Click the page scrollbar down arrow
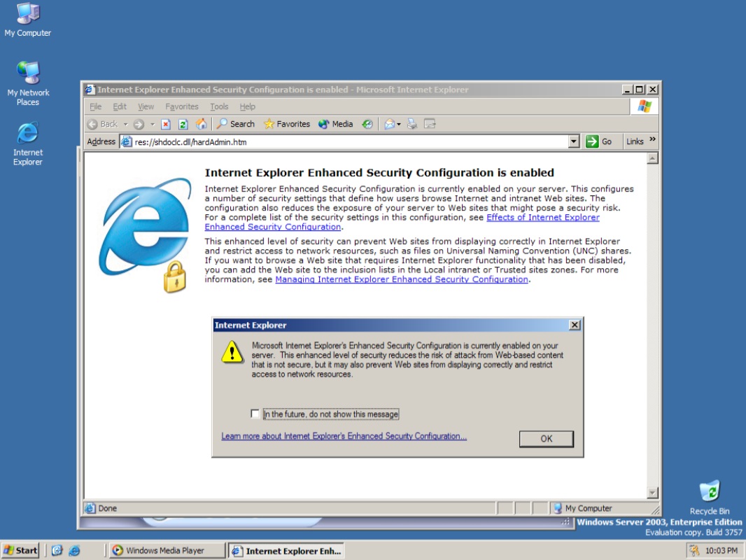This screenshot has height=560, width=746. click(x=653, y=492)
